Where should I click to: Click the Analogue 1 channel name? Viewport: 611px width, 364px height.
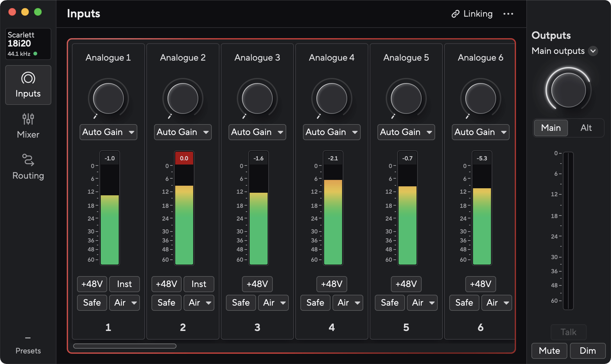tap(108, 58)
